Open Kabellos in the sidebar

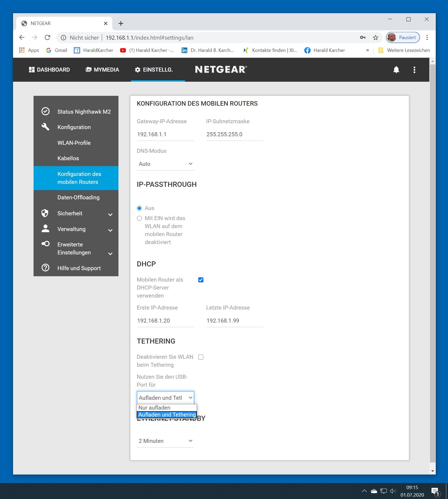tap(68, 158)
